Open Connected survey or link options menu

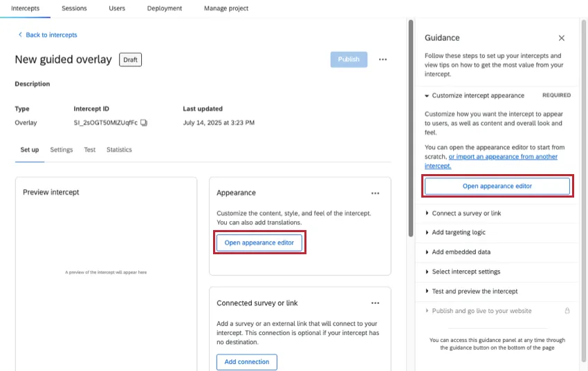375,303
